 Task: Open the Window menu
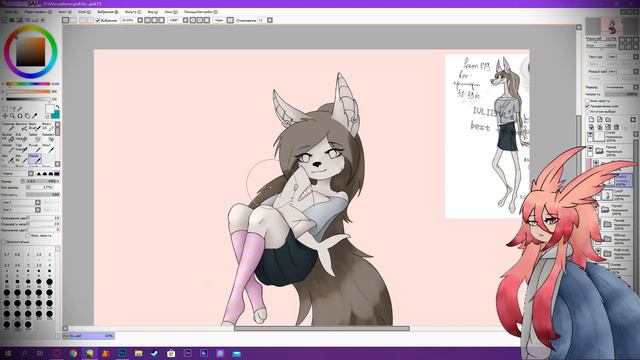coord(171,12)
